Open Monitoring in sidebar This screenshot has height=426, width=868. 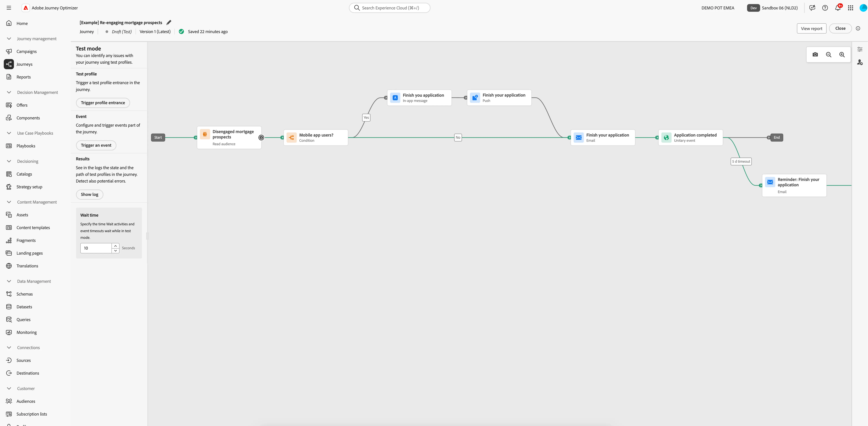coord(27,333)
